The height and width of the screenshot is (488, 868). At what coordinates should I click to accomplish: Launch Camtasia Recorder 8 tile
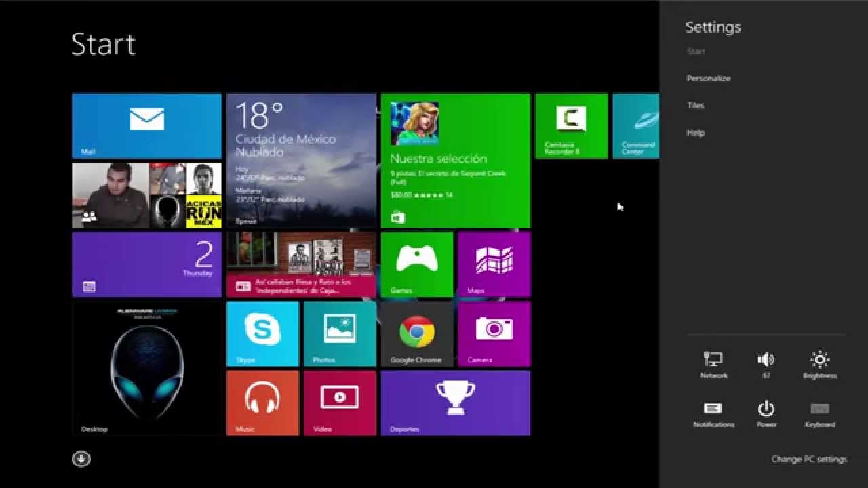[571, 126]
